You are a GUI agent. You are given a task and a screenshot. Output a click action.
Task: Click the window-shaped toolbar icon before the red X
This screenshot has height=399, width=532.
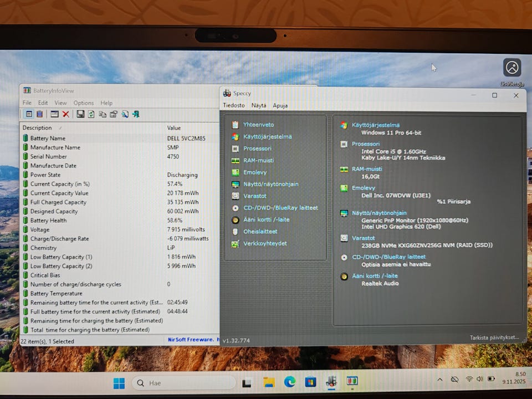[x=54, y=114]
